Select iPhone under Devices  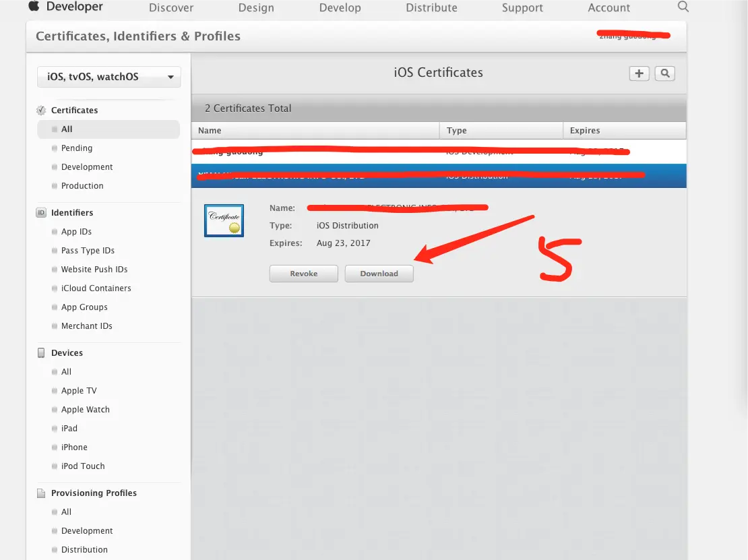(x=74, y=447)
